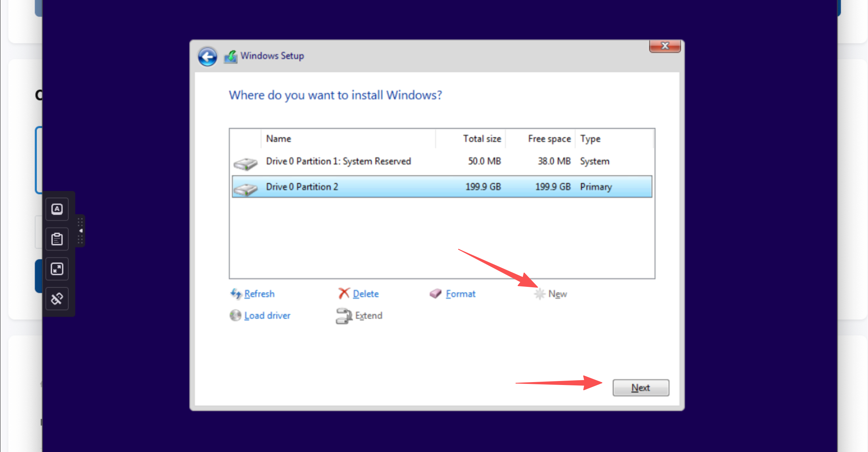Click the New partition star icon
The height and width of the screenshot is (452, 868).
coord(540,294)
